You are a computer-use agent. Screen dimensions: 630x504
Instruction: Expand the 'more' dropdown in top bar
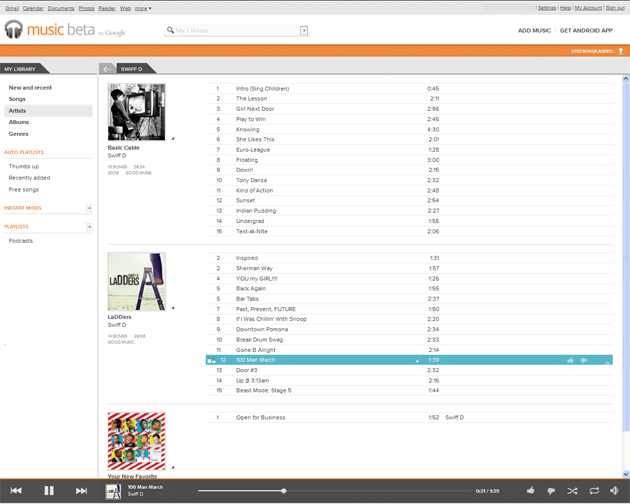coord(143,8)
